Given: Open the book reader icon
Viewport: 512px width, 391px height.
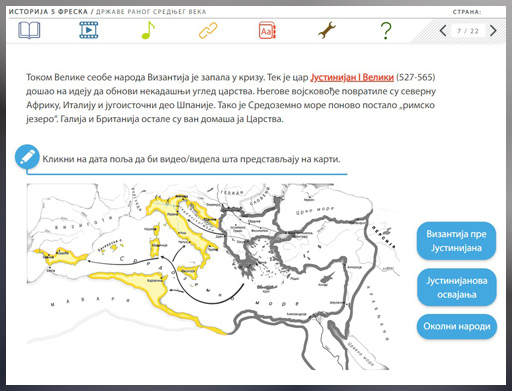Looking at the screenshot, I should click(x=29, y=30).
